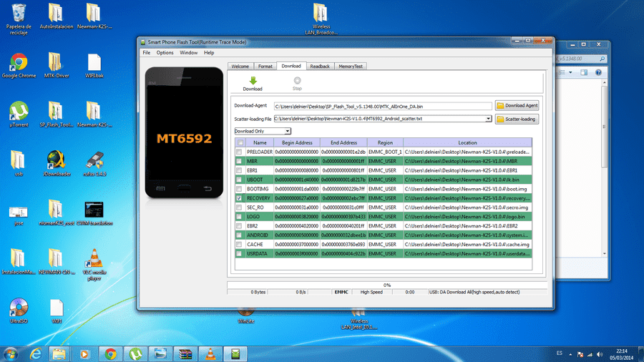
Task: Click the Location column header
Action: point(467,143)
